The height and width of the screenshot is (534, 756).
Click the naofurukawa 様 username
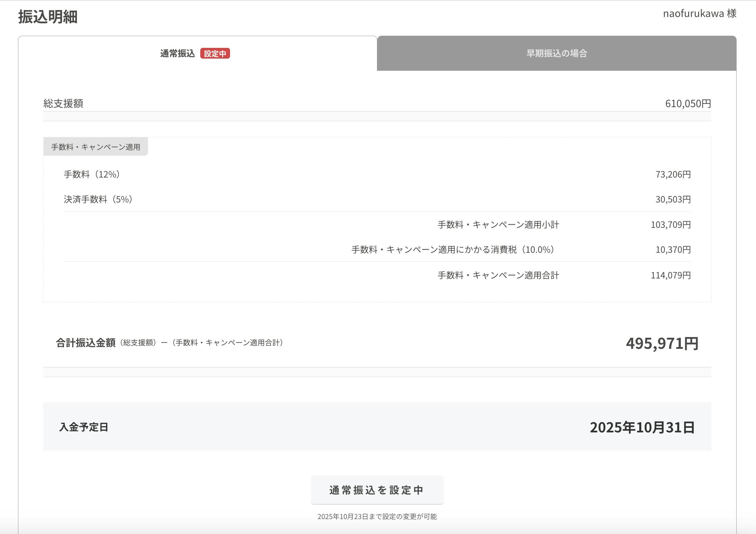699,14
